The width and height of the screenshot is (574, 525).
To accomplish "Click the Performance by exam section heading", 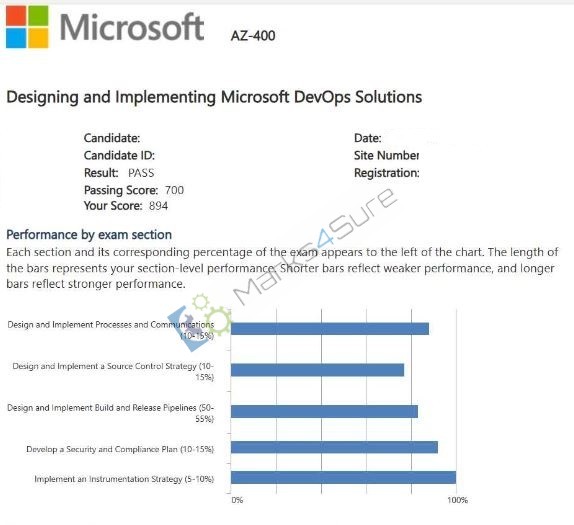I will (89, 235).
